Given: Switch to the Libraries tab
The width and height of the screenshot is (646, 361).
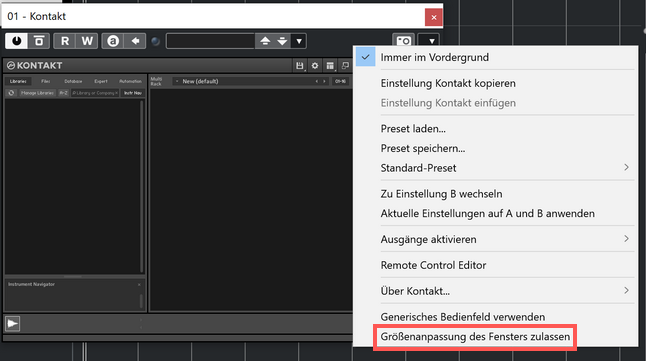Looking at the screenshot, I should tap(18, 81).
